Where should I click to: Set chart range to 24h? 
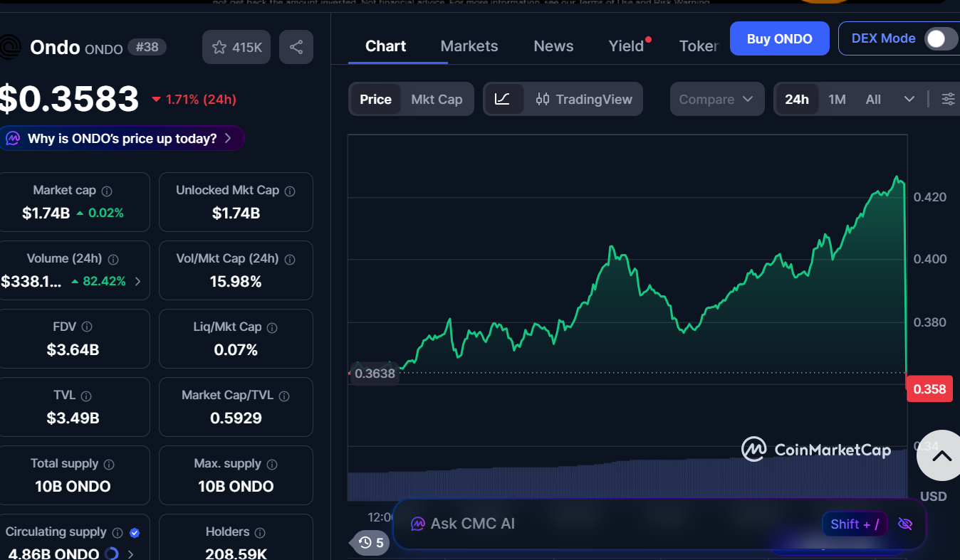pos(797,99)
